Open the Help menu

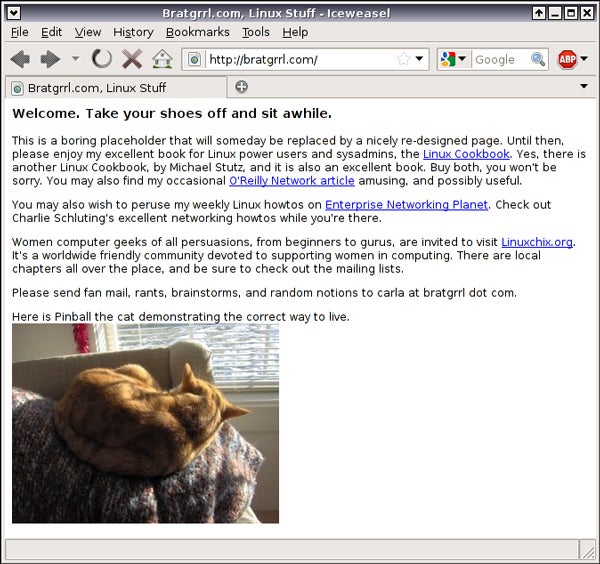295,32
